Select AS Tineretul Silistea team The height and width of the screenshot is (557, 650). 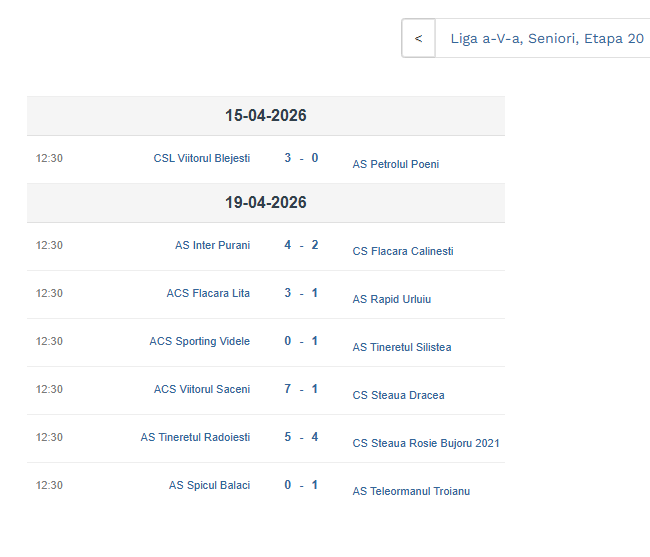[401, 347]
